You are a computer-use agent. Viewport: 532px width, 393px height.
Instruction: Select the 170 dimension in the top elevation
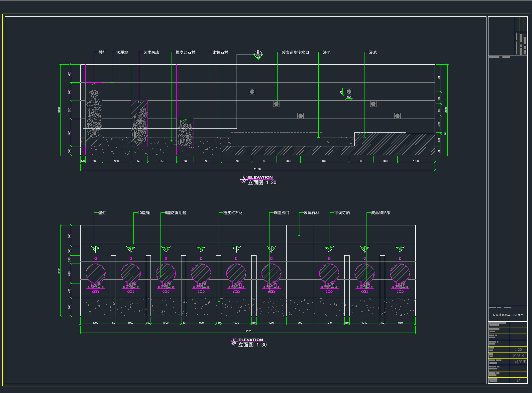(83, 161)
